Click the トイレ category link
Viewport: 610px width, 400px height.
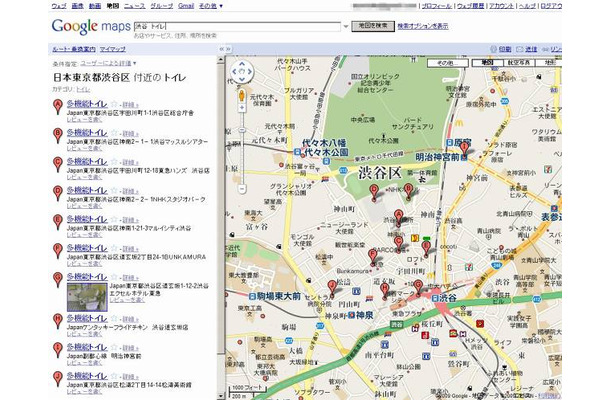[x=83, y=89]
